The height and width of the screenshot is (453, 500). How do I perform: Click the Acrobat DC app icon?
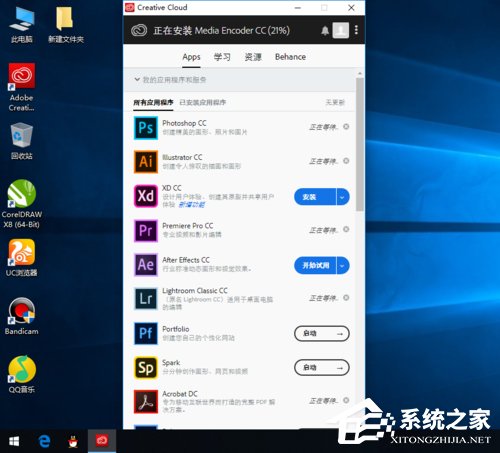[x=146, y=402]
